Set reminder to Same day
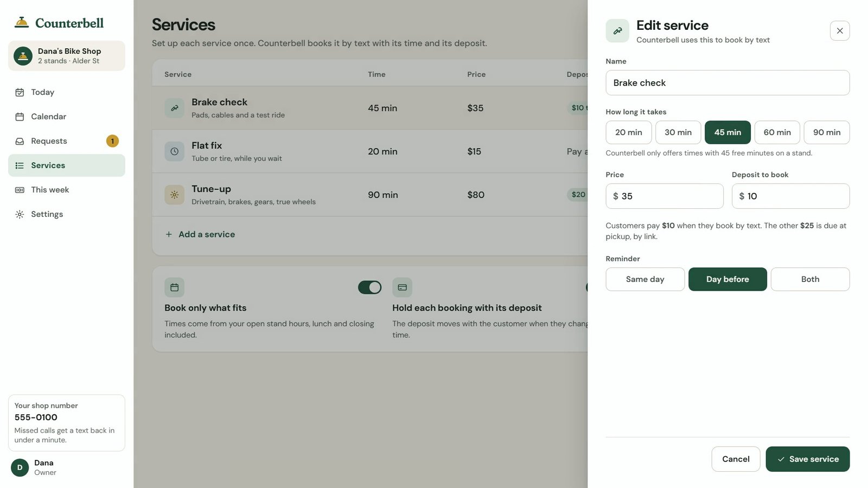Viewport: 868px width, 488px height. point(645,279)
